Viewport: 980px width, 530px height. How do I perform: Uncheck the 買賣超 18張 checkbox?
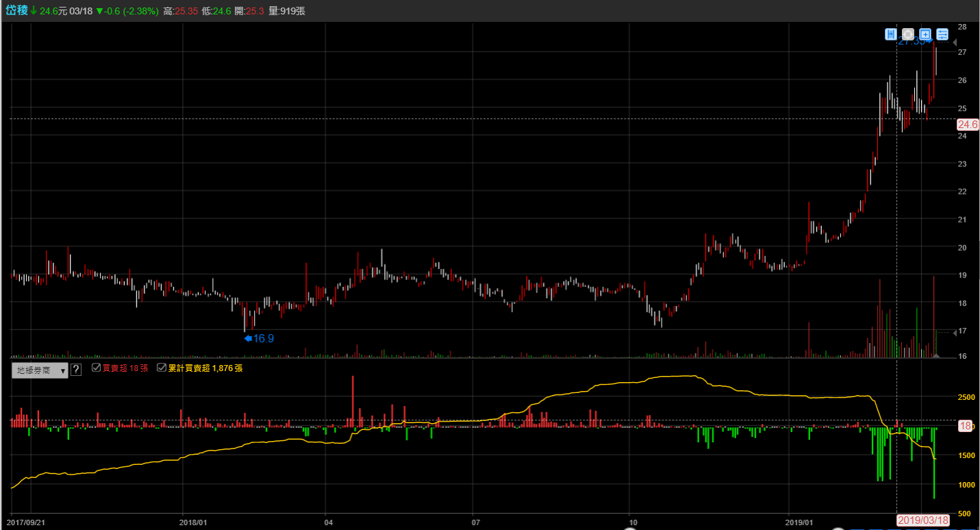pos(96,368)
